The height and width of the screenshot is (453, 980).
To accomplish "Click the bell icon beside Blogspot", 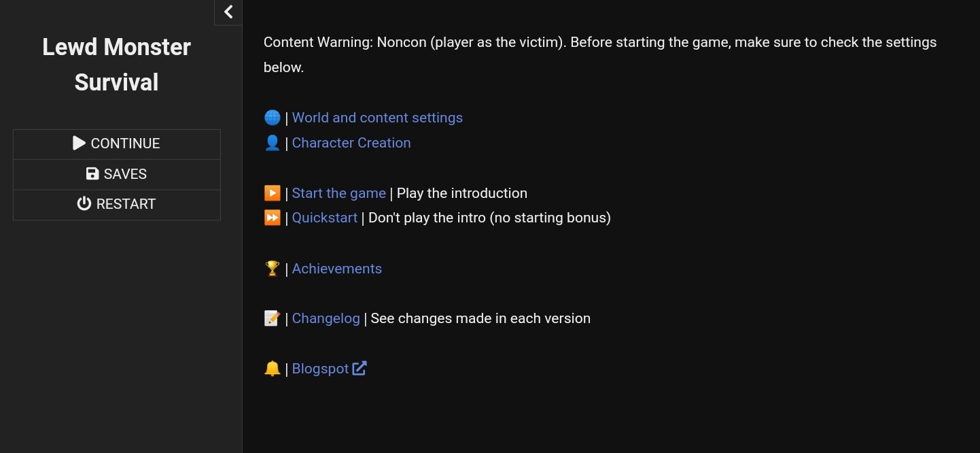I will (x=272, y=369).
